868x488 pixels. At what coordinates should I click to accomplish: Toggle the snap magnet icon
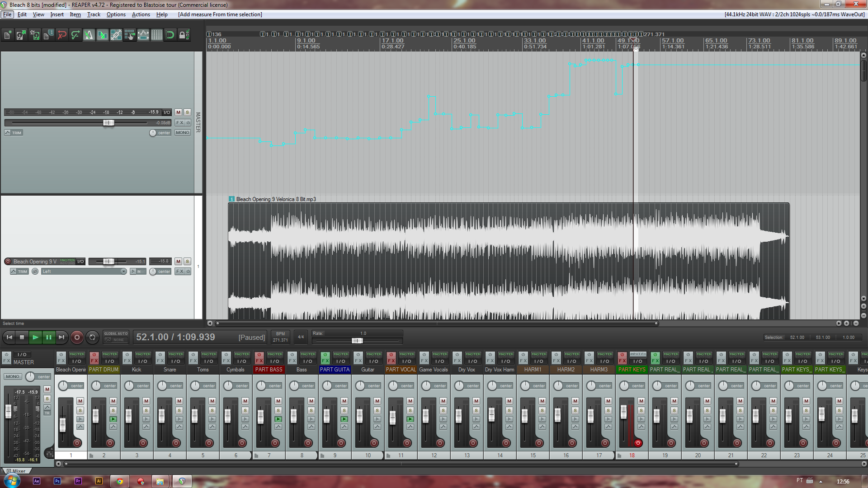[170, 35]
